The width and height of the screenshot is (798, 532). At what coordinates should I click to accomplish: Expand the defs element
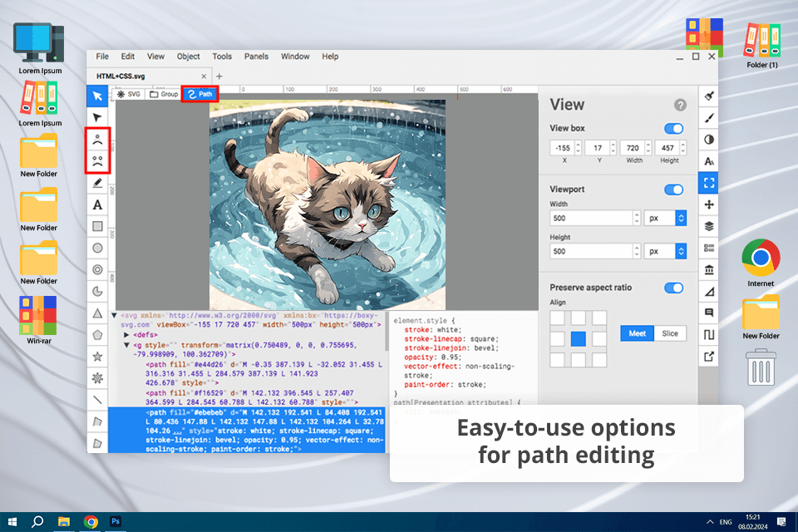pos(126,335)
